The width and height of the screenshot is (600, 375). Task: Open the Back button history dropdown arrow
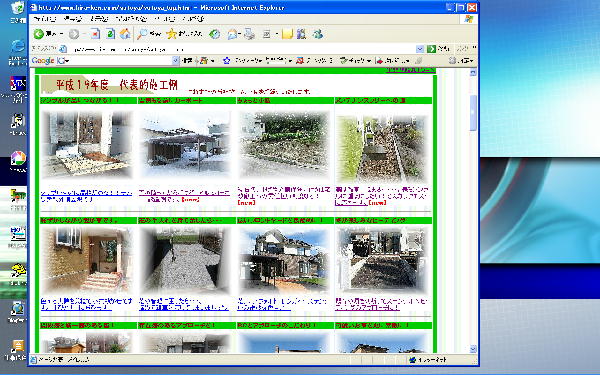61,34
